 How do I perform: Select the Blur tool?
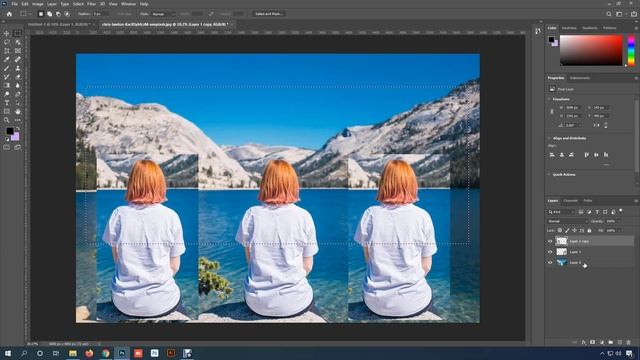coord(18,85)
